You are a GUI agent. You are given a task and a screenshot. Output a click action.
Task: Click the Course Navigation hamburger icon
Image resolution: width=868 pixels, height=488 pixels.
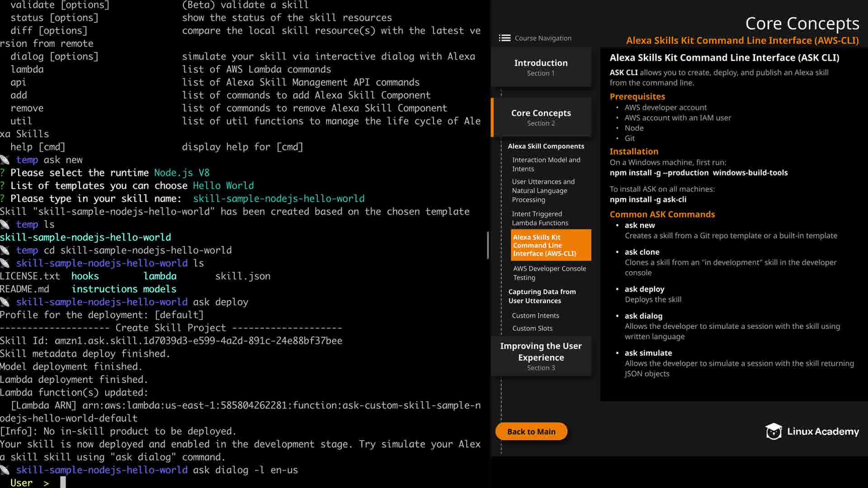(505, 38)
